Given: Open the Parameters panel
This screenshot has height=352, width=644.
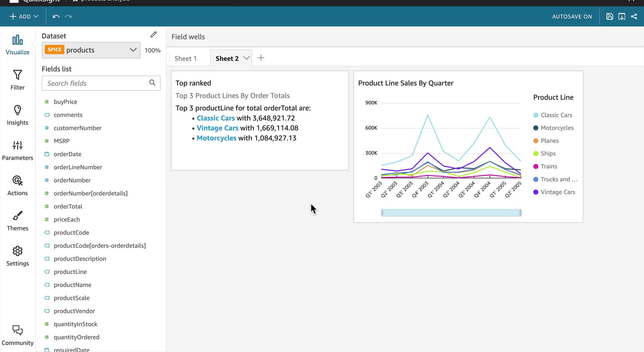Looking at the screenshot, I should (17, 150).
